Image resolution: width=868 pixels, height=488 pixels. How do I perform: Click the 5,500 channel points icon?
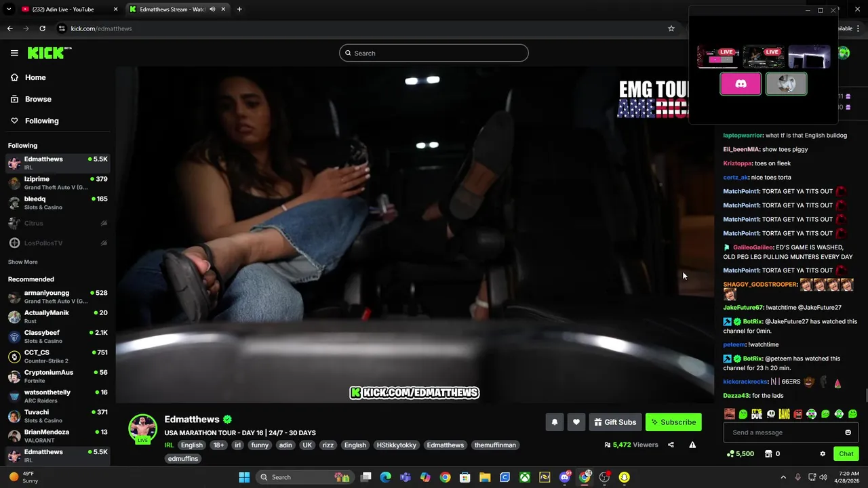coord(730,454)
